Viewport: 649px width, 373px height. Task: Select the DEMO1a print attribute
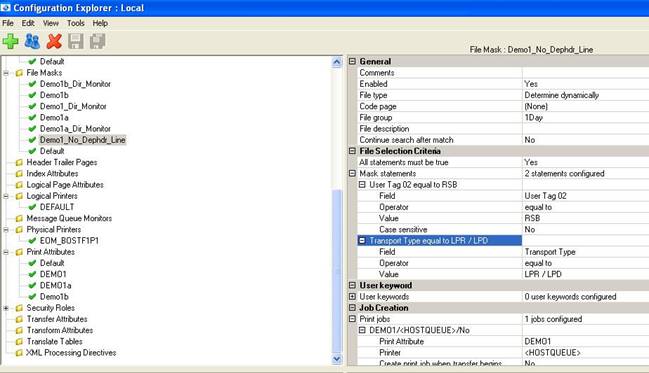pos(55,286)
